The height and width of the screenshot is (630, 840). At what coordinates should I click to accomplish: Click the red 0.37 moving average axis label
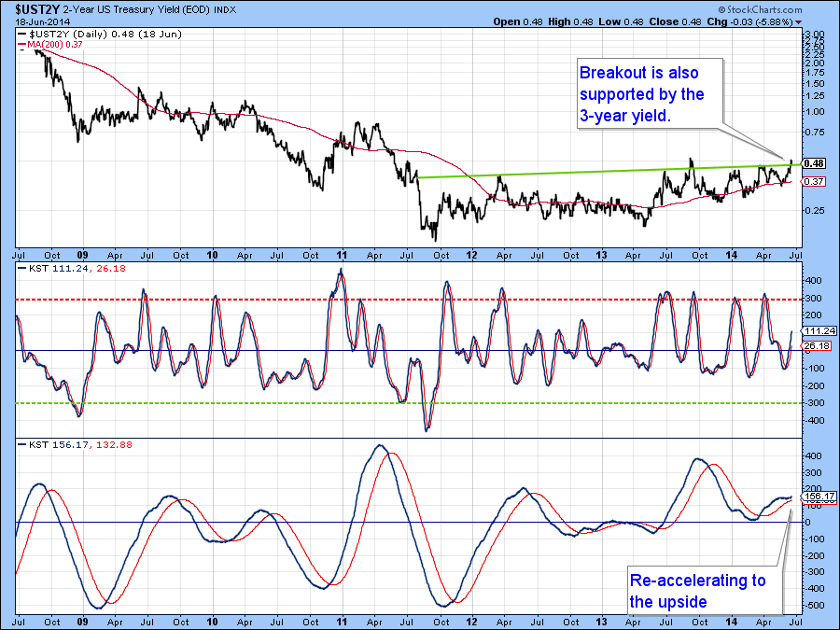coord(814,181)
